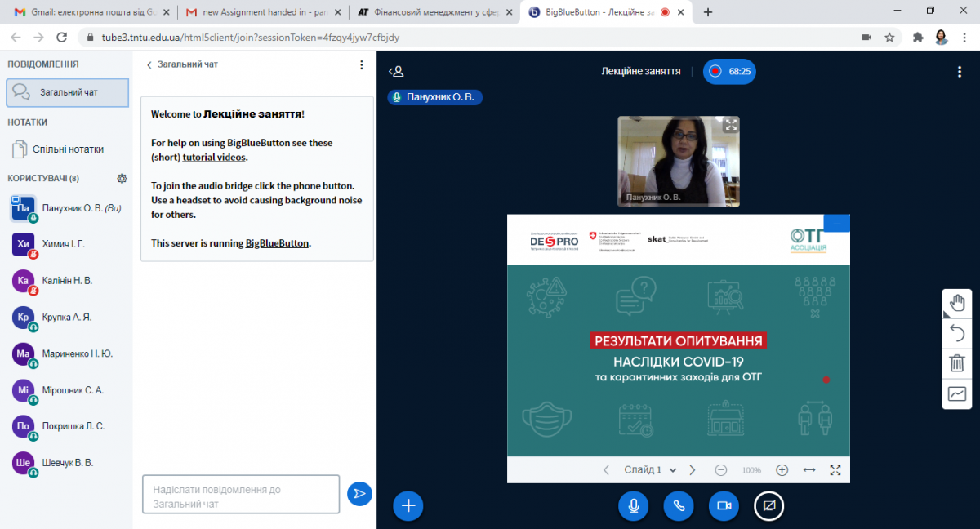Open Спільні нотатки shared notes
The height and width of the screenshot is (529, 980).
point(68,149)
